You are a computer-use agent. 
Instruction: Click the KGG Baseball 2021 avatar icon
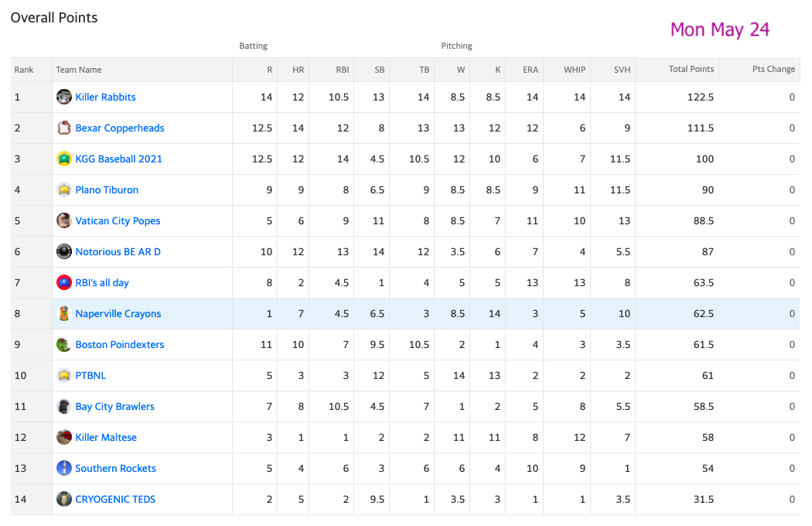pyautogui.click(x=63, y=159)
